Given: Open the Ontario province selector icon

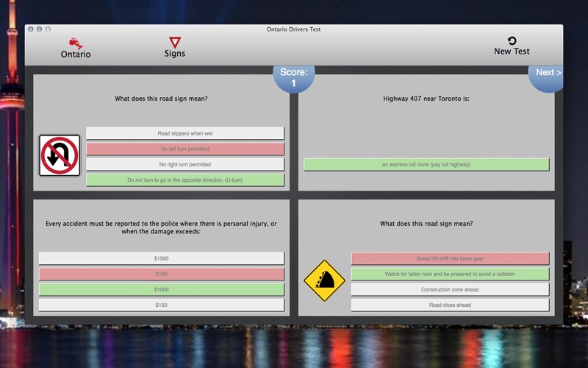Looking at the screenshot, I should 76,43.
